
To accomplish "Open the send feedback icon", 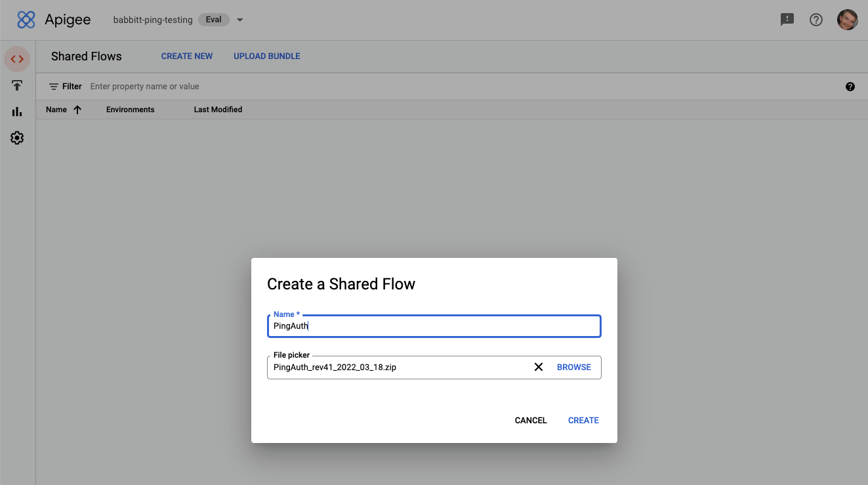I will tap(787, 20).
